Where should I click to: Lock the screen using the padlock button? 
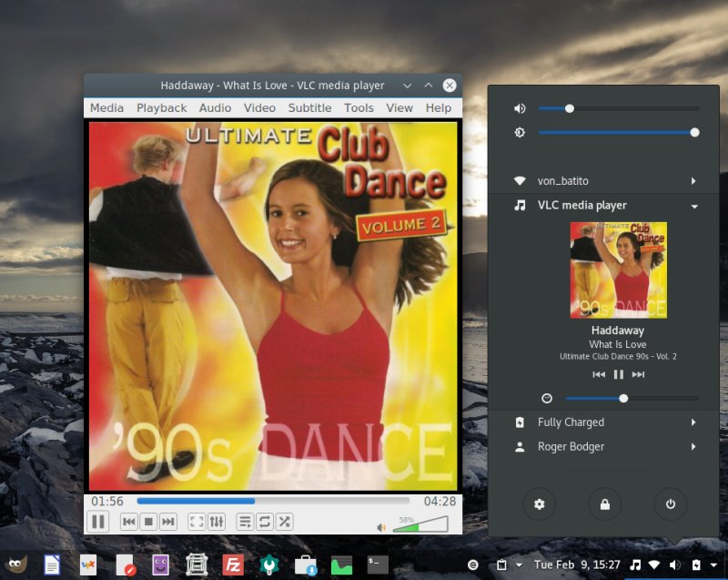(x=604, y=504)
